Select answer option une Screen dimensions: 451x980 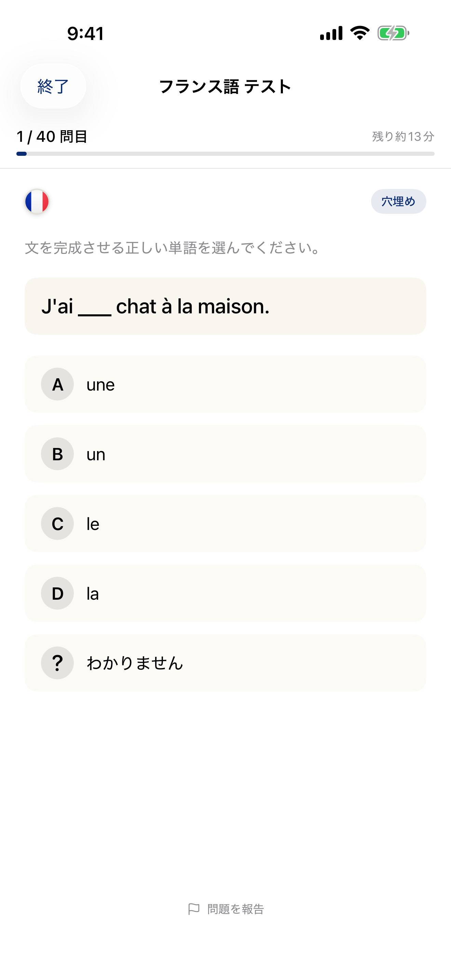pyautogui.click(x=225, y=384)
